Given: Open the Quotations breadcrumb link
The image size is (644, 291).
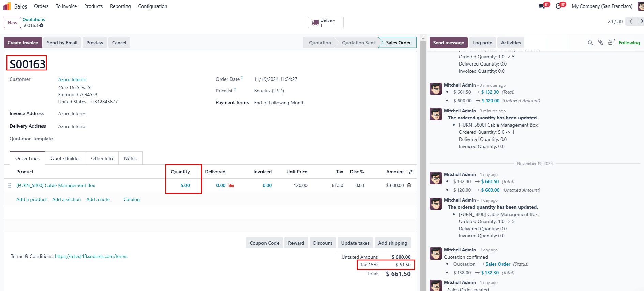Looking at the screenshot, I should click(34, 19).
